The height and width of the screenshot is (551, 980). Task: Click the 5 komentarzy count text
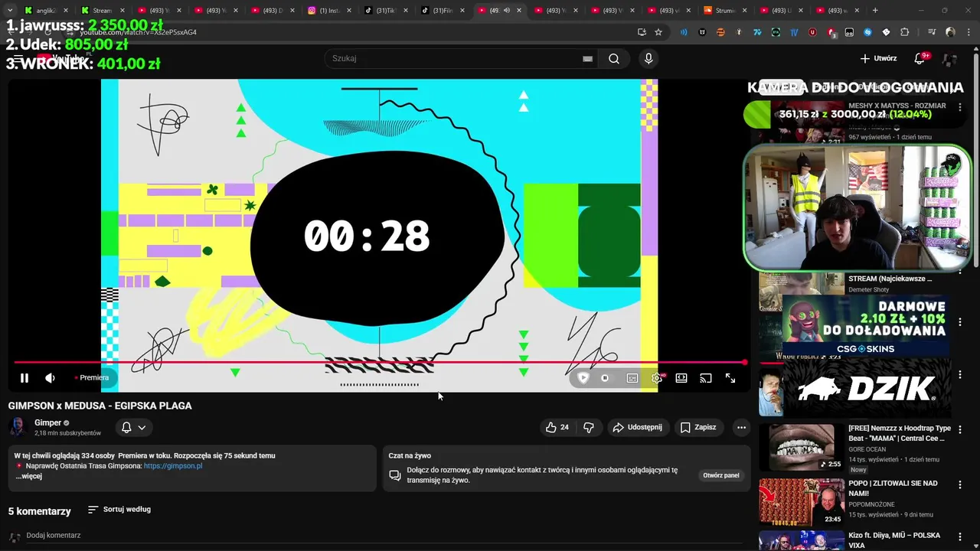(x=39, y=511)
